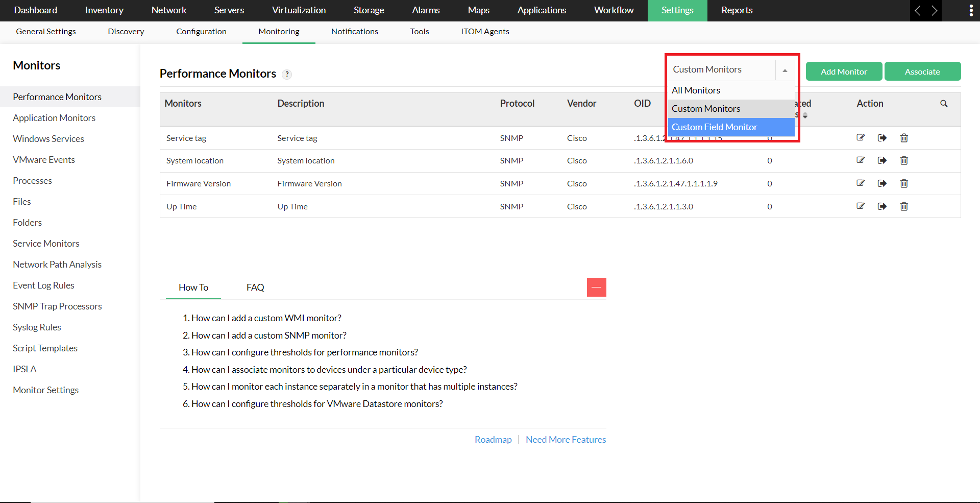
Task: Sort monitors using the Associated column sorter
Action: [x=805, y=115]
